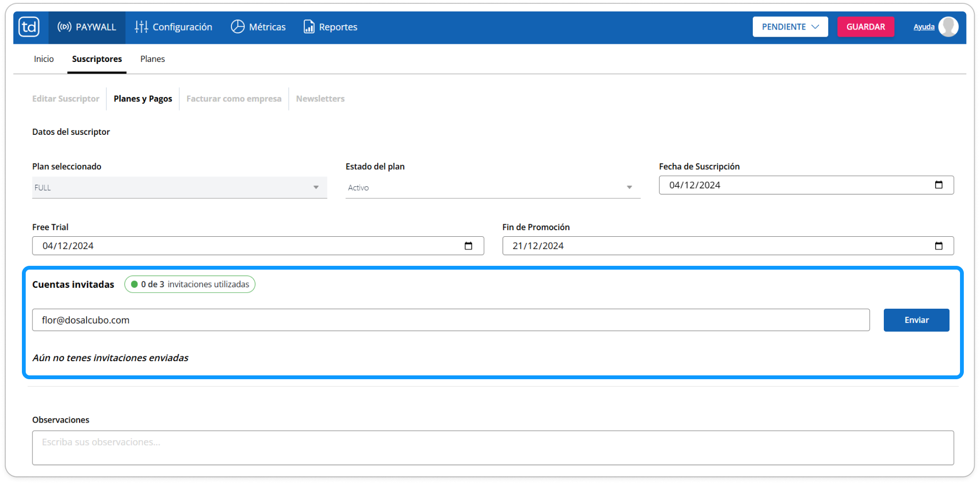Click the Observaciones text area
The width and height of the screenshot is (980, 484).
[x=493, y=448]
